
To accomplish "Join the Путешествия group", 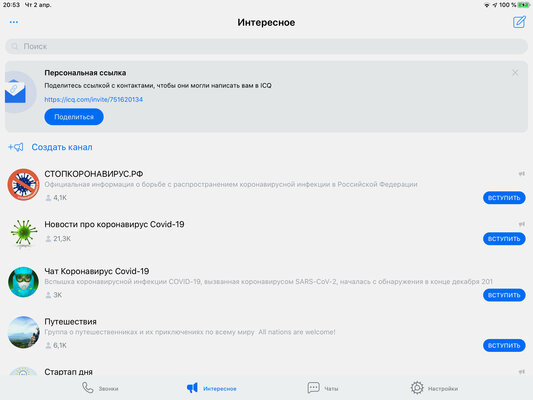I will coord(504,345).
